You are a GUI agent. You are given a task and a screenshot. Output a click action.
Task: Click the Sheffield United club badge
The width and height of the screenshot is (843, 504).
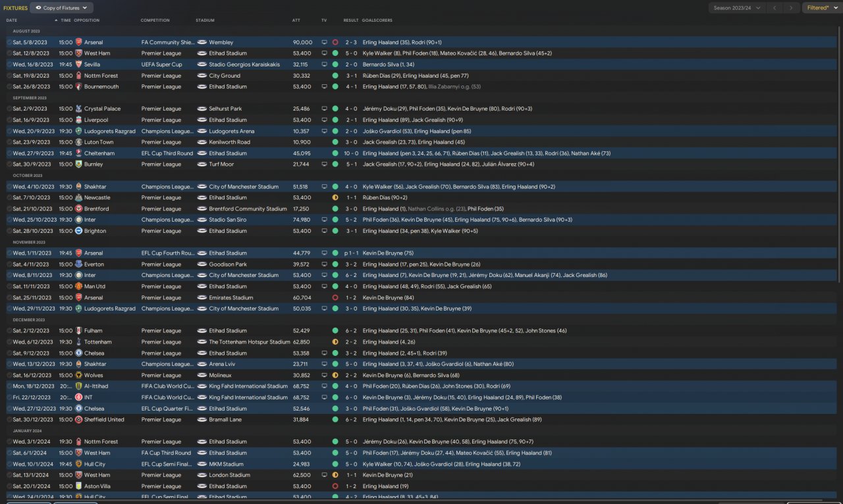pyautogui.click(x=78, y=419)
